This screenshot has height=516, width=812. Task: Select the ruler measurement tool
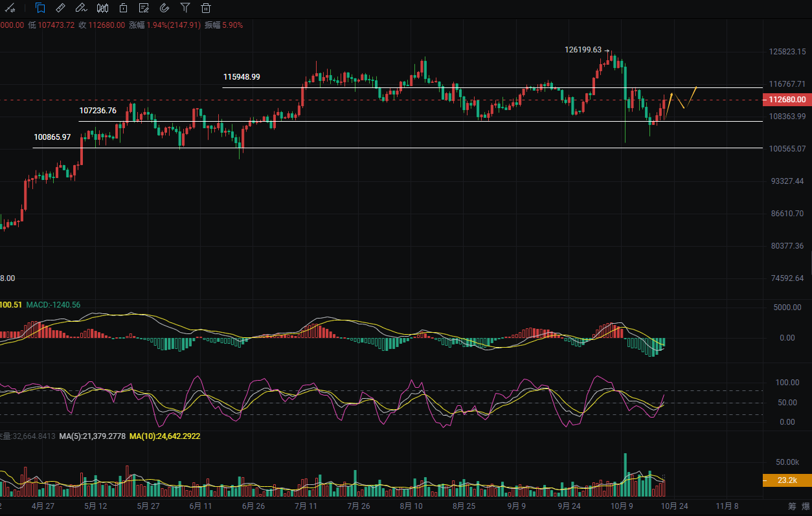(x=60, y=8)
